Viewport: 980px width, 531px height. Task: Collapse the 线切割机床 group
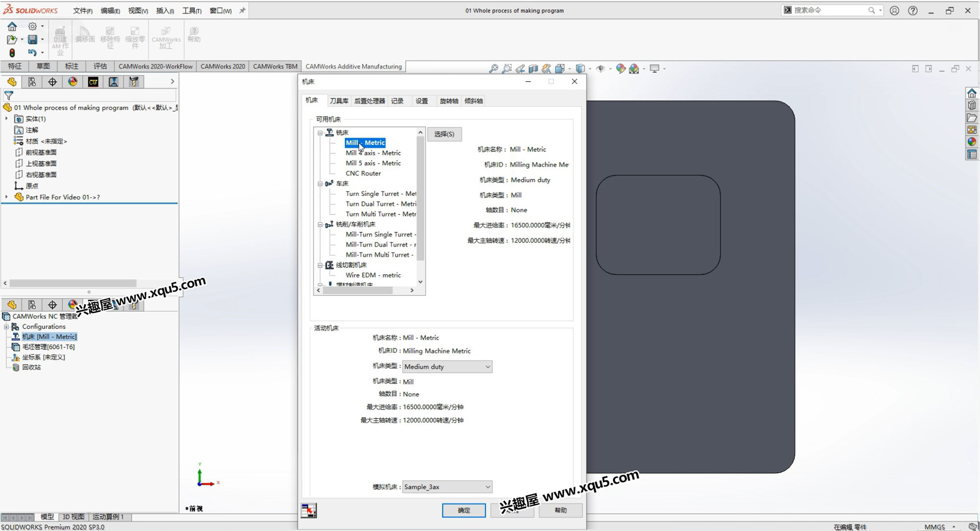tap(320, 265)
